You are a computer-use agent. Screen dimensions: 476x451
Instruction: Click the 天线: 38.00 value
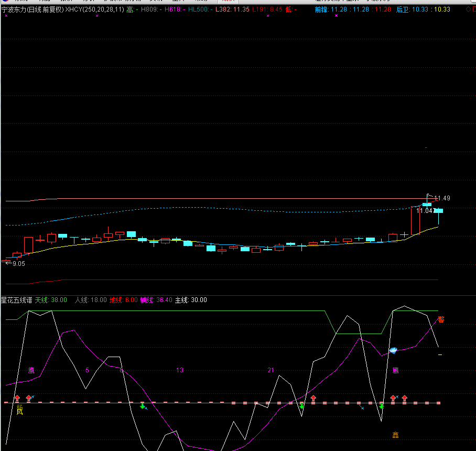[x=51, y=300]
